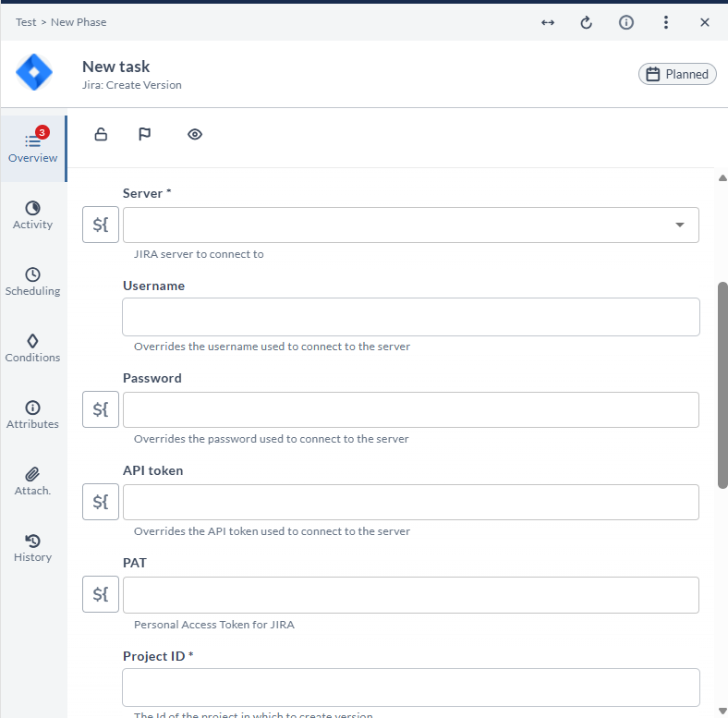728x718 pixels.
Task: Click the New task title text
Action: click(x=116, y=67)
